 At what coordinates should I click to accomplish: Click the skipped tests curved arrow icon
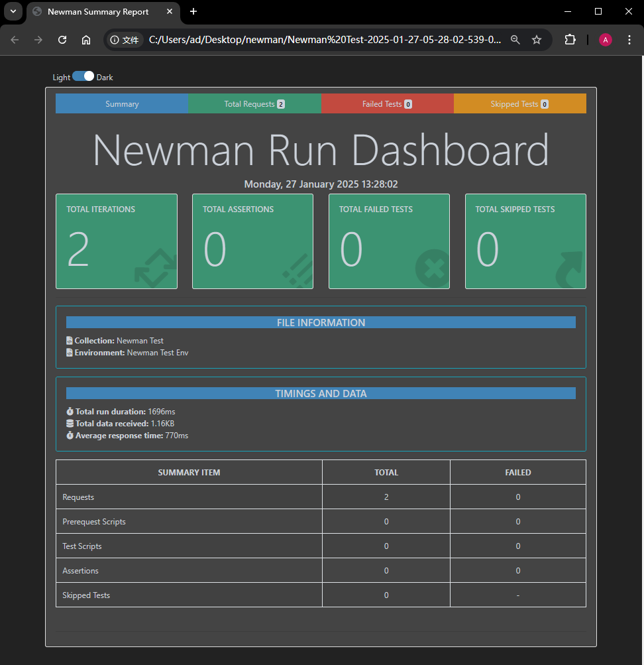(570, 270)
